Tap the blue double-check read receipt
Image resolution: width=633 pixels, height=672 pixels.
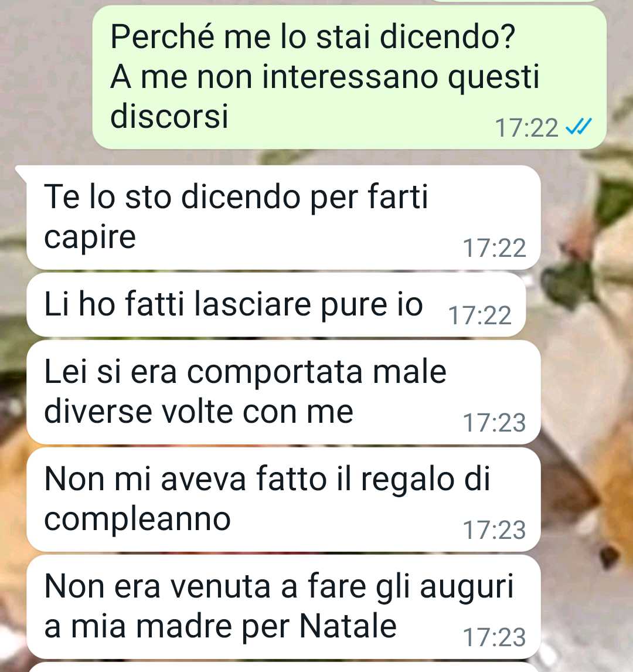(578, 127)
